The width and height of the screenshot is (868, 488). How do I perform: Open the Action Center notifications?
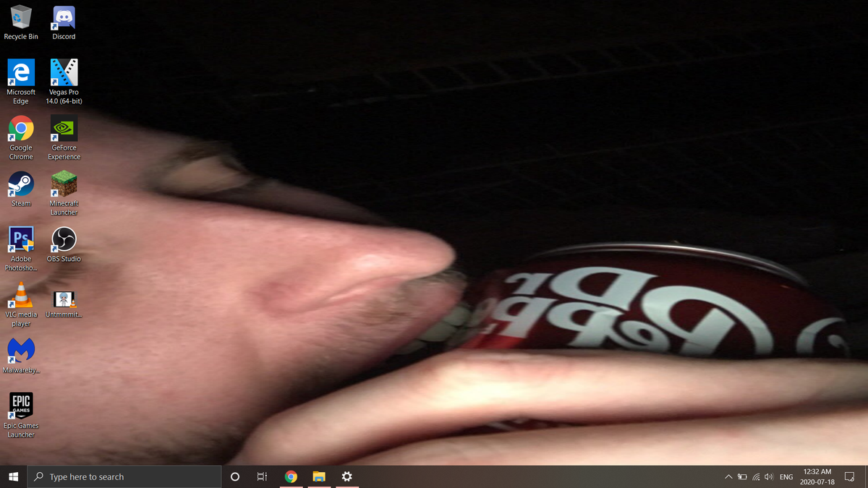[850, 477]
